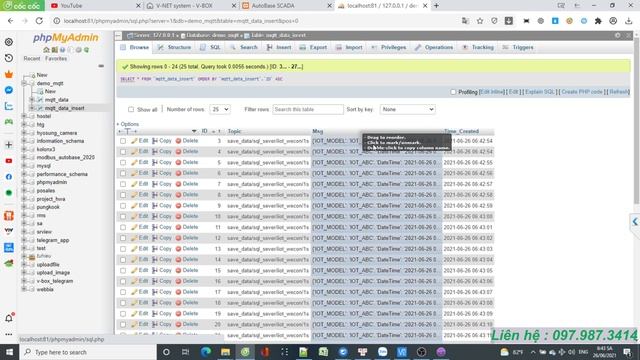The height and width of the screenshot is (360, 640).
Task: Open Sort by key dropdown
Action: tap(407, 109)
